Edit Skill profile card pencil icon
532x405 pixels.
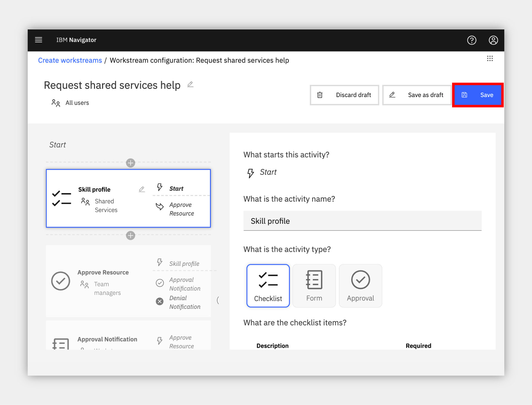tap(142, 189)
